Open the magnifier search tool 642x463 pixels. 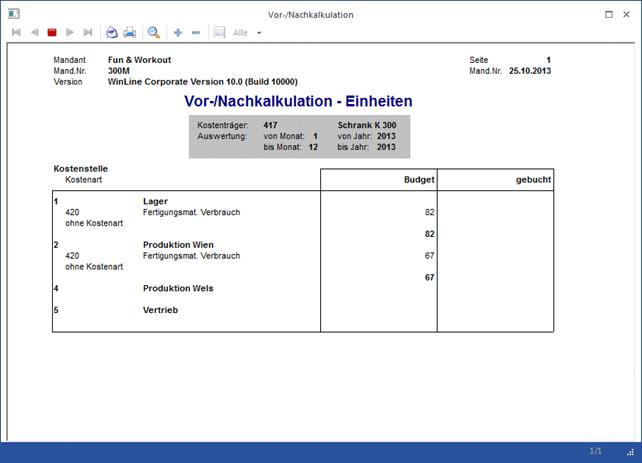154,32
